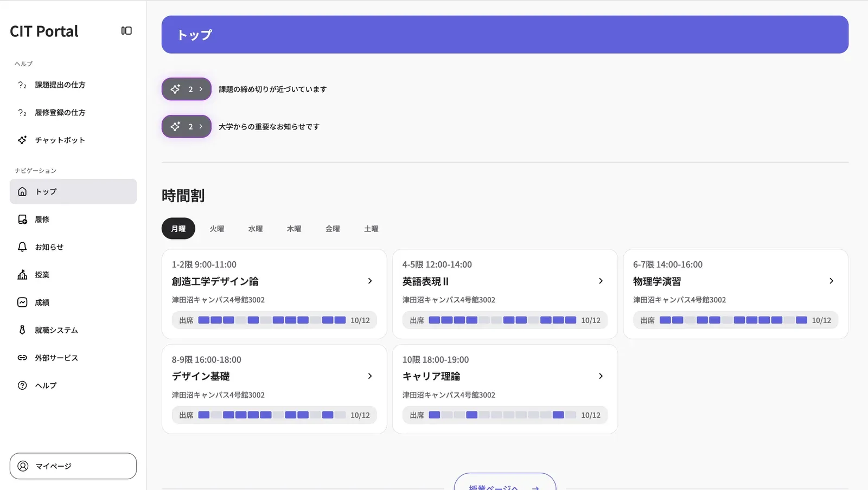Expand the キャリア理論 course card
This screenshot has width=868, height=490.
601,376
